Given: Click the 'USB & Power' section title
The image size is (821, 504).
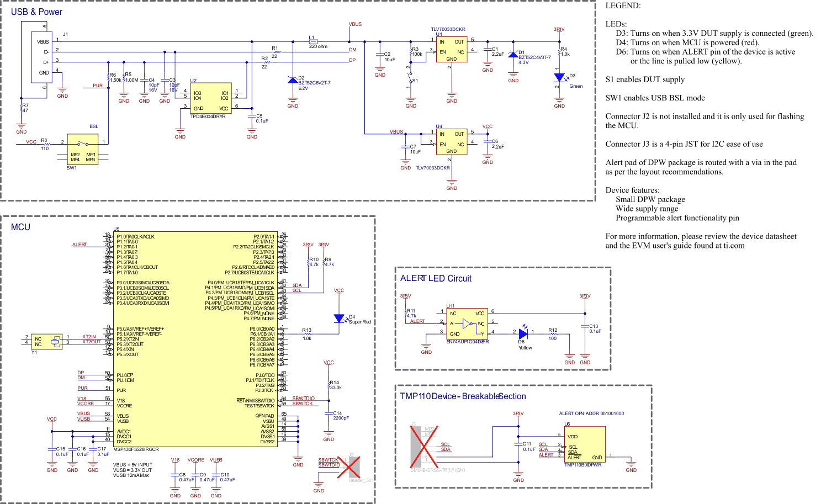Looking at the screenshot, I should (36, 12).
